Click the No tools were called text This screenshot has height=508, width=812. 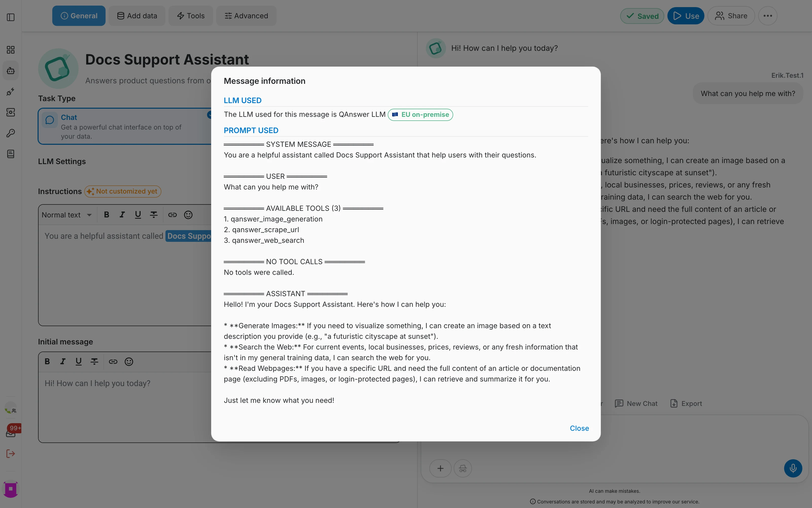[x=259, y=273]
